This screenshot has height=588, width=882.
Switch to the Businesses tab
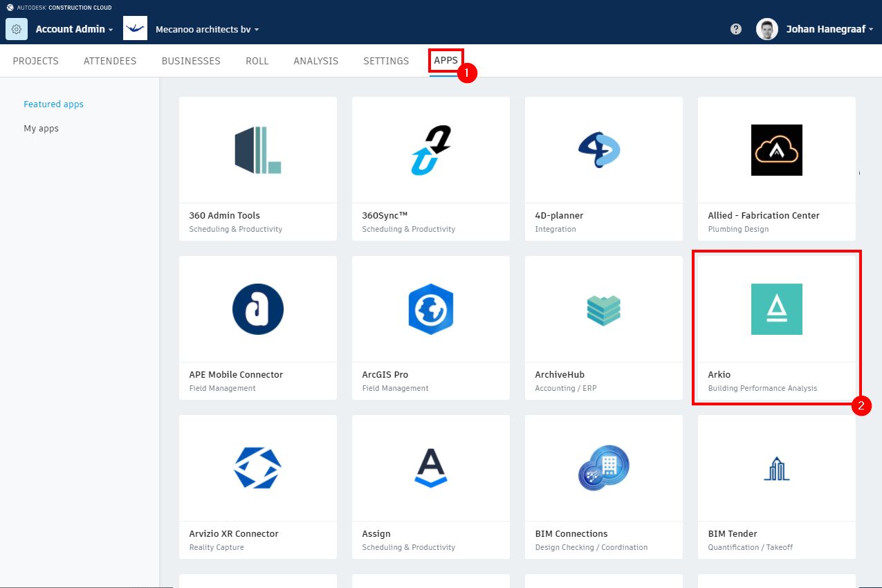tap(191, 61)
